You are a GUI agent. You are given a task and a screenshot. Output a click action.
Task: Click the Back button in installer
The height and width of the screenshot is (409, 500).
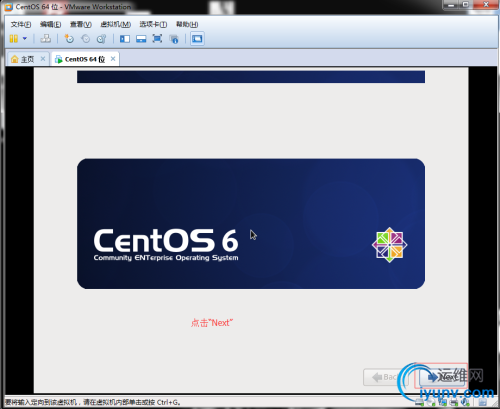coord(385,377)
